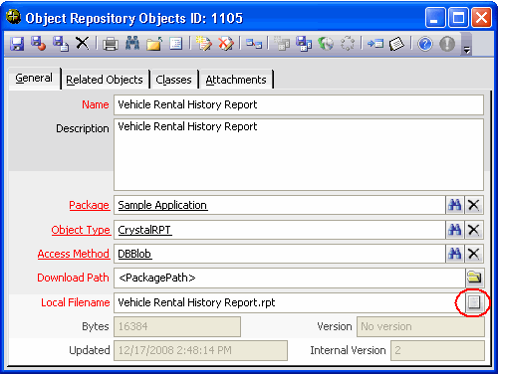Click the Version field showing No version
The height and width of the screenshot is (377, 528).
(x=420, y=327)
